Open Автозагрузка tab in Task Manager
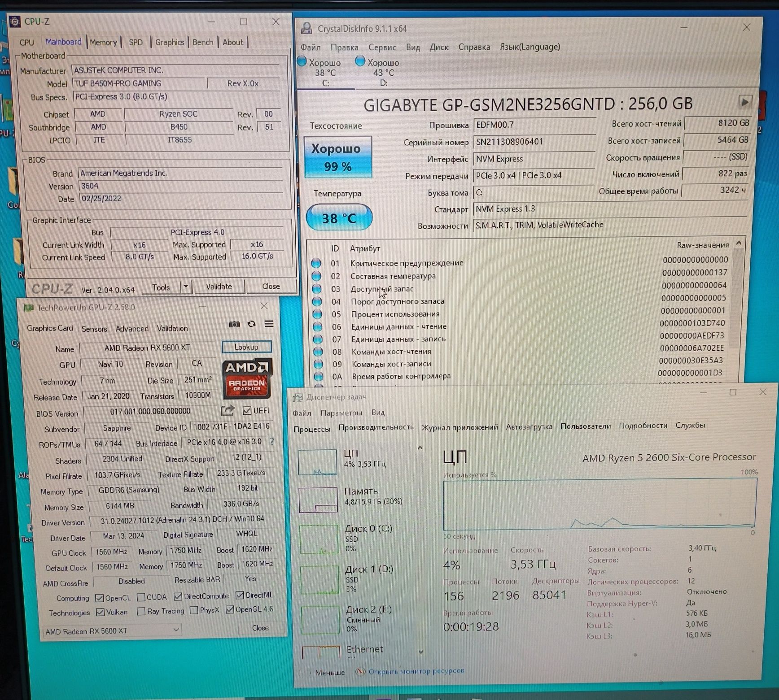Image resolution: width=779 pixels, height=700 pixels. (529, 427)
